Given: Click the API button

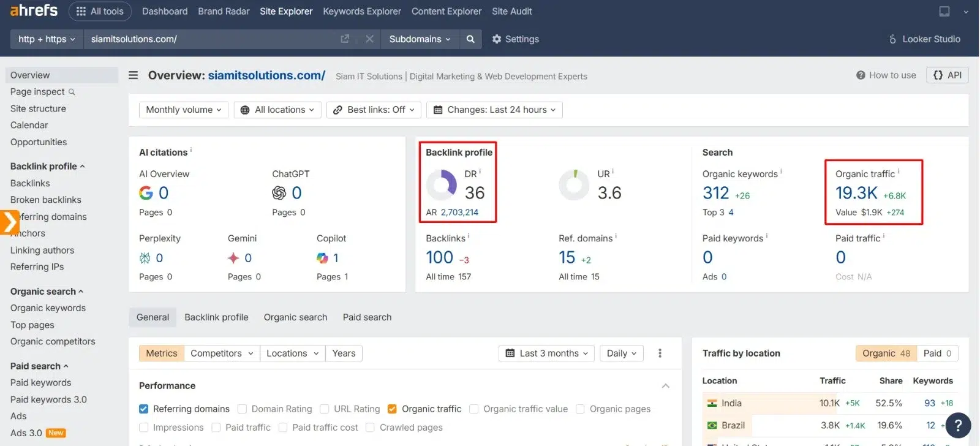Looking at the screenshot, I should [x=947, y=75].
